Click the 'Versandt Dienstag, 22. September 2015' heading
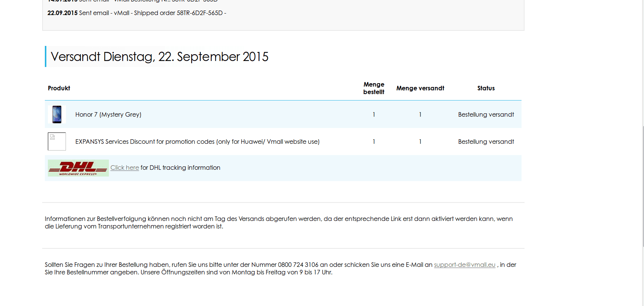This screenshot has width=644, height=306. pos(159,56)
